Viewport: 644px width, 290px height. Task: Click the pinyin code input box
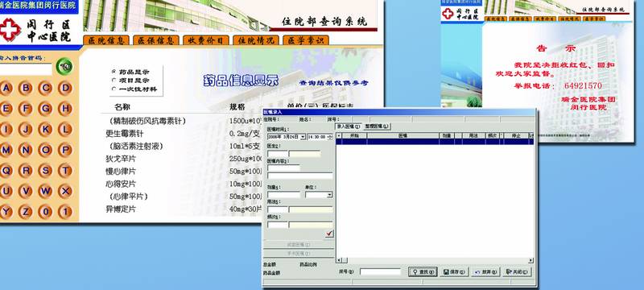click(x=26, y=69)
